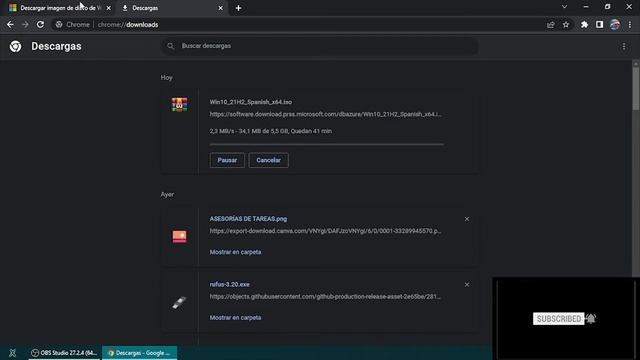Close the Descargar imagen de disco tab
This screenshot has height=360, width=640.
tap(109, 8)
